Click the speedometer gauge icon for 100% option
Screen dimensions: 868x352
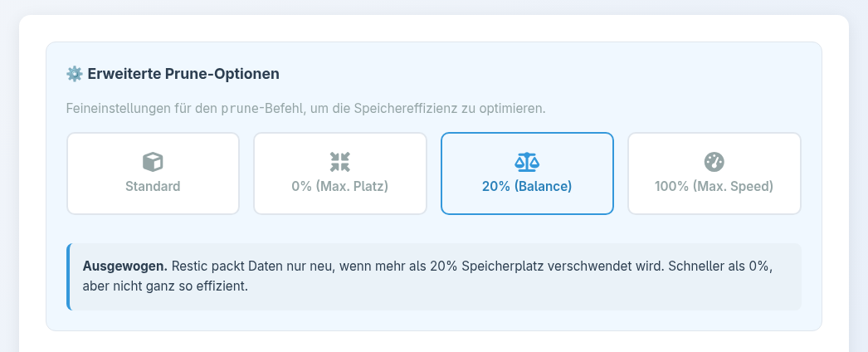(714, 162)
